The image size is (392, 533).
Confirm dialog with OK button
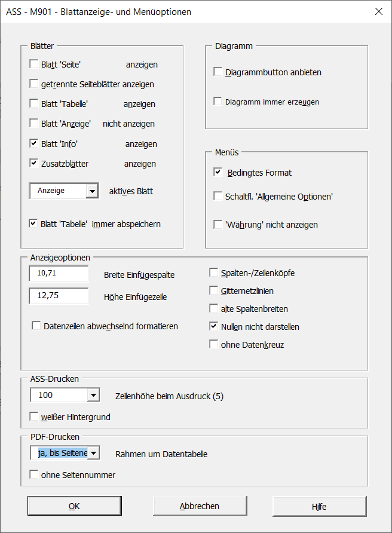click(x=74, y=506)
